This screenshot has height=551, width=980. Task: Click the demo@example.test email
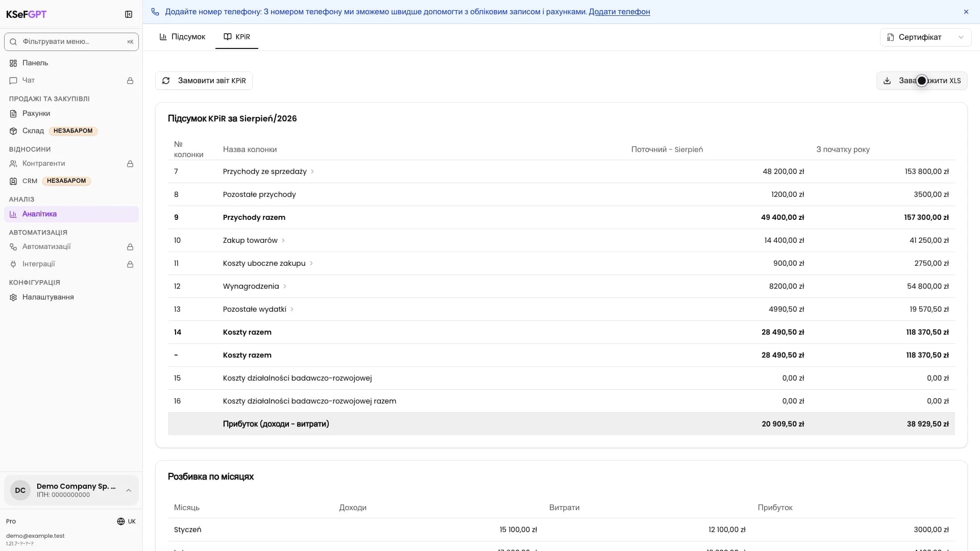click(35, 536)
